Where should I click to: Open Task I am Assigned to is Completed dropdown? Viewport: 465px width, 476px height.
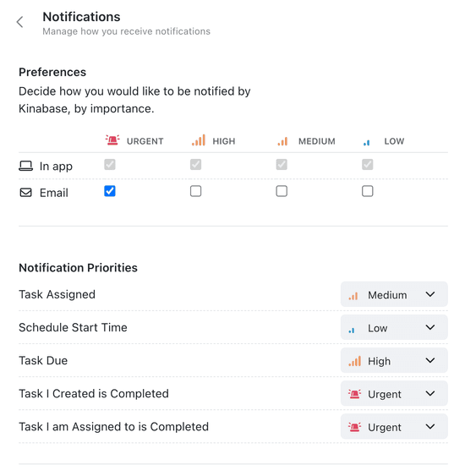tap(394, 427)
